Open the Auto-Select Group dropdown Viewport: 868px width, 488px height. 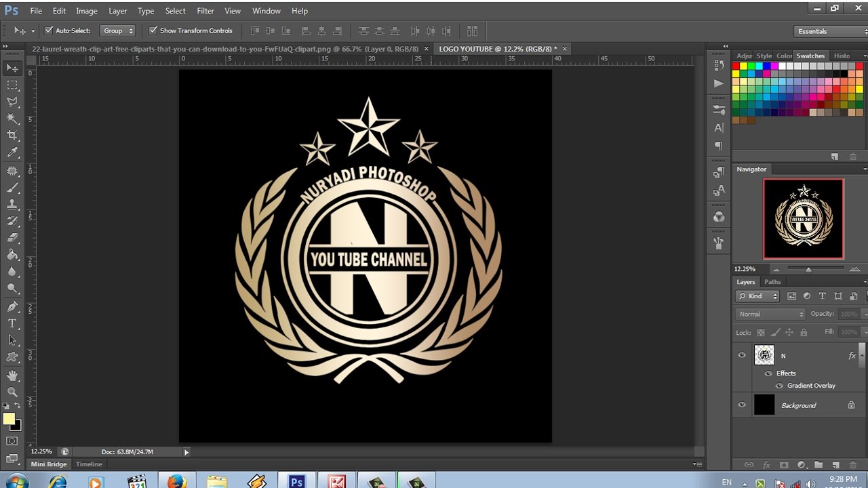118,30
